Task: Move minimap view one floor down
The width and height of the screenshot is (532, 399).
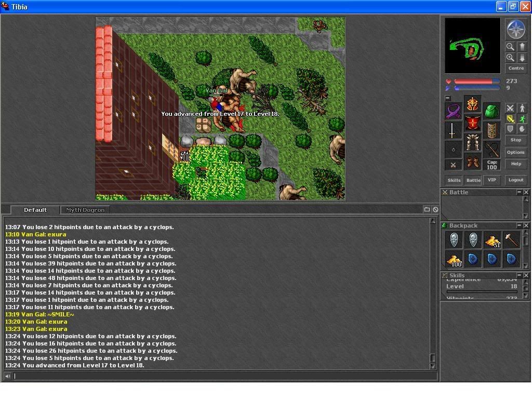Action: coord(522,58)
